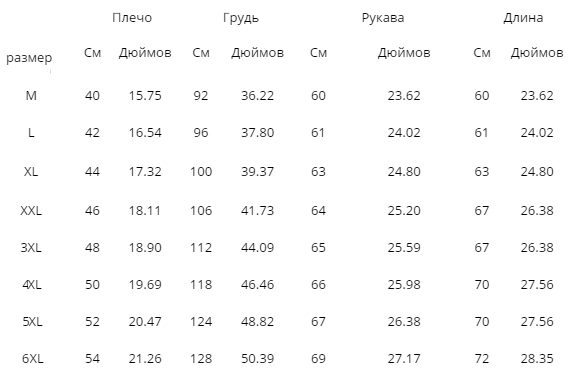Click the 100 chest centimeter value
This screenshot has height=372, width=578.
coord(201,172)
